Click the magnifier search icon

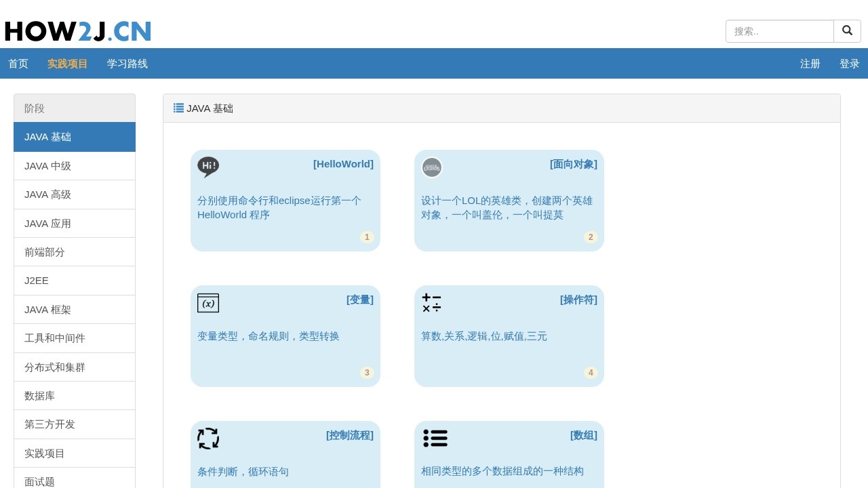click(x=847, y=30)
